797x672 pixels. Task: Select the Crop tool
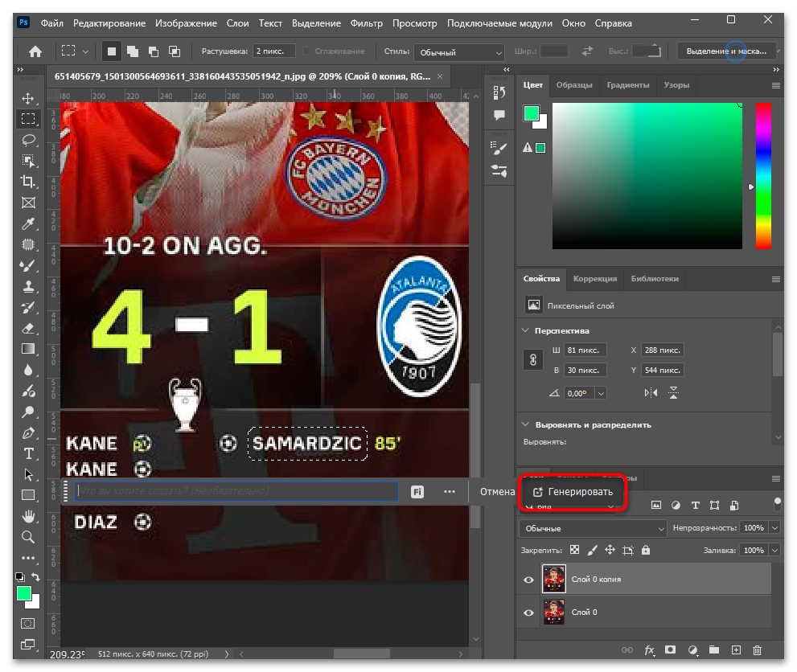tap(28, 182)
